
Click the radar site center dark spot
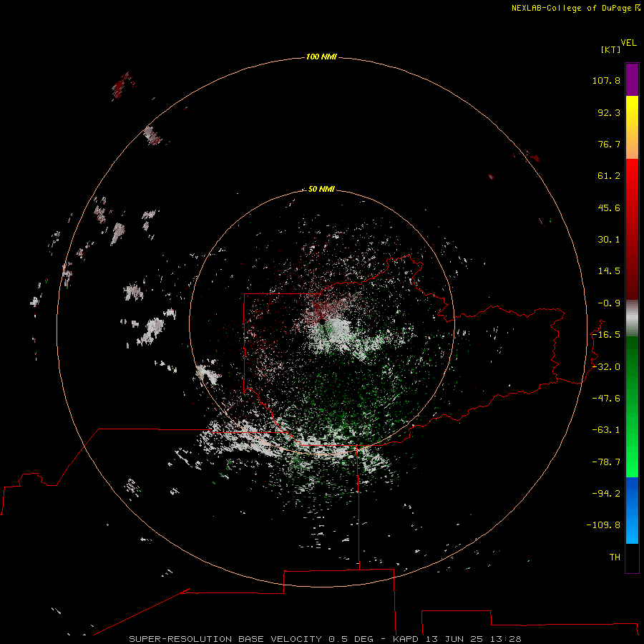click(322, 321)
